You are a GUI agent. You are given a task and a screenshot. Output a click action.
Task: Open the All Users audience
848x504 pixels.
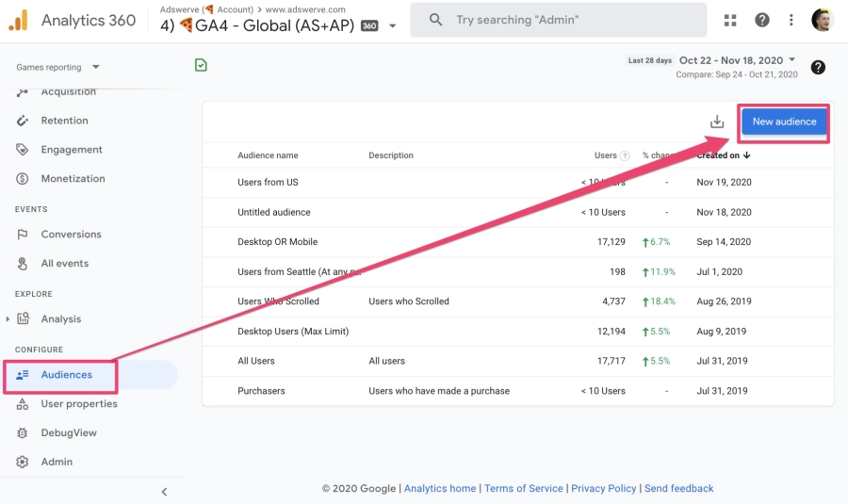coord(255,361)
